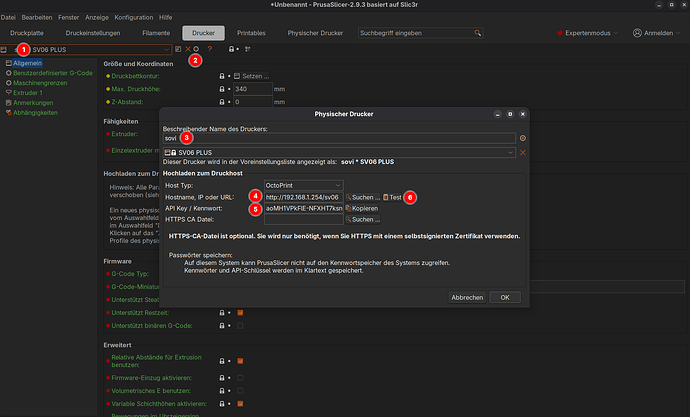The image size is (690, 417).
Task: Remove the SV06 PLUS preset via red X
Action: 522,152
